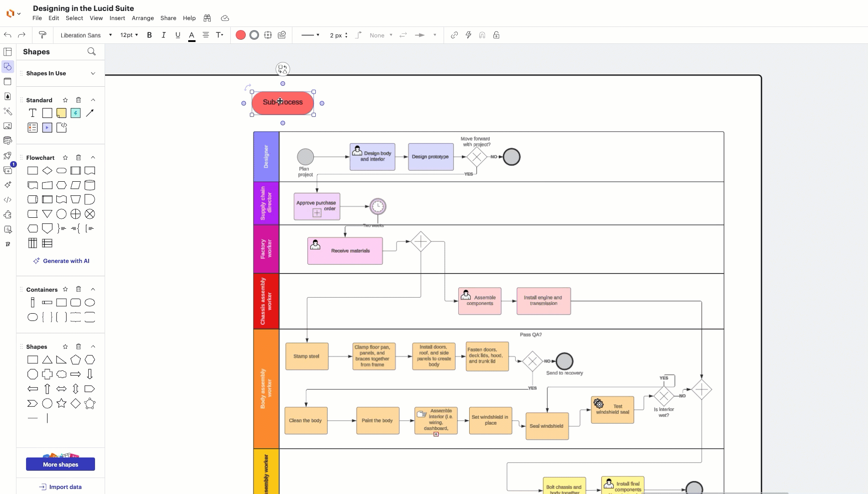Open the Arrange menu
The image size is (868, 494).
(x=143, y=18)
